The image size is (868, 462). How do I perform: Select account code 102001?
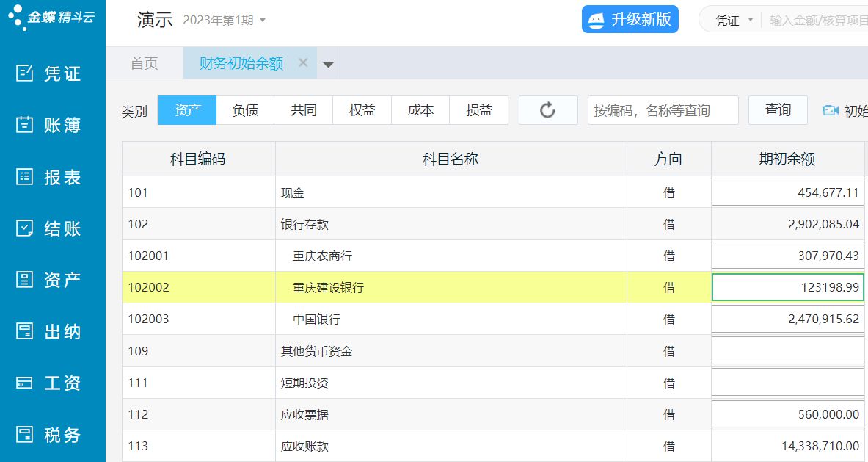(148, 256)
